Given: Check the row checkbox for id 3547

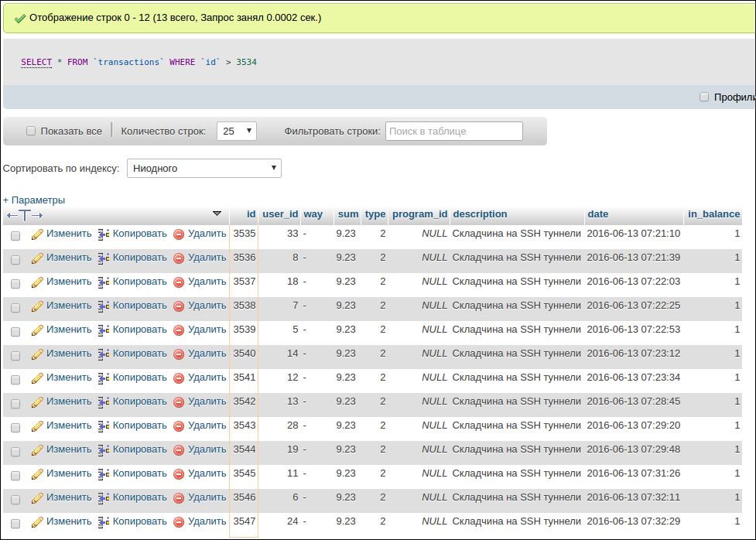Looking at the screenshot, I should 15,523.
